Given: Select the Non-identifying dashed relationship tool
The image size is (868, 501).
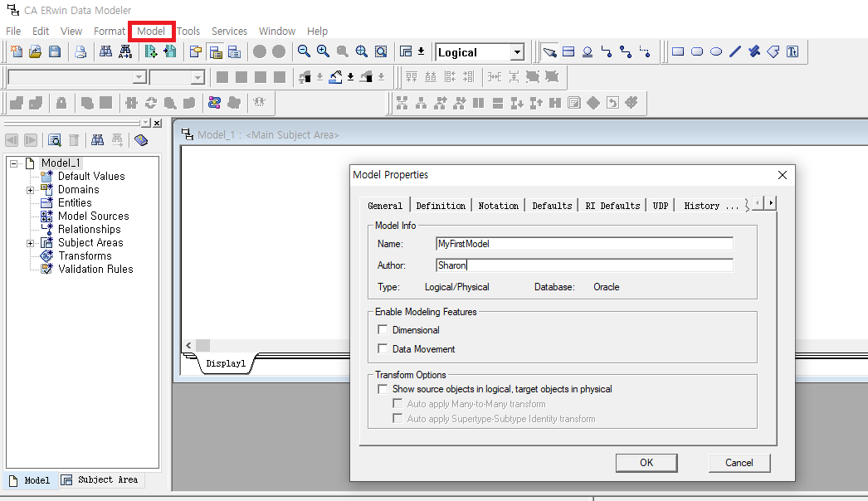Looking at the screenshot, I should click(x=645, y=52).
